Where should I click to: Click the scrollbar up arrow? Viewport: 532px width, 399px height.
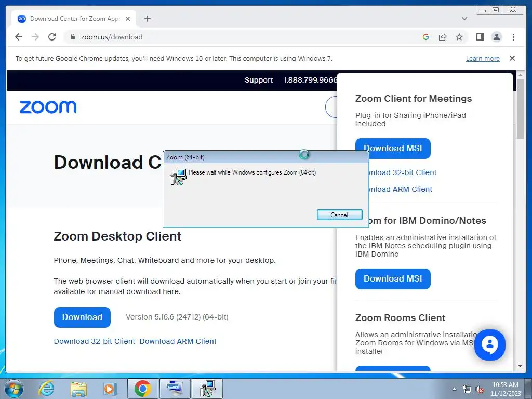(x=520, y=74)
